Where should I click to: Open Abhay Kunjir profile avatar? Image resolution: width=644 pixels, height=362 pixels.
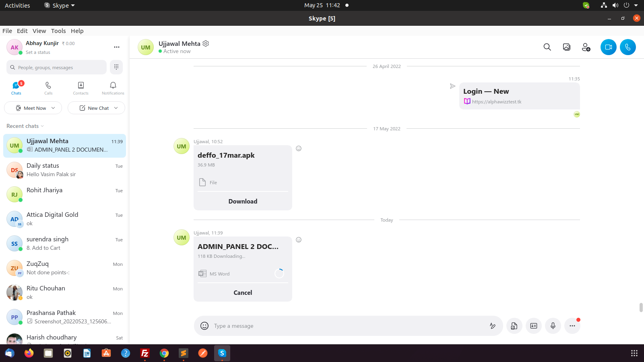(14, 47)
